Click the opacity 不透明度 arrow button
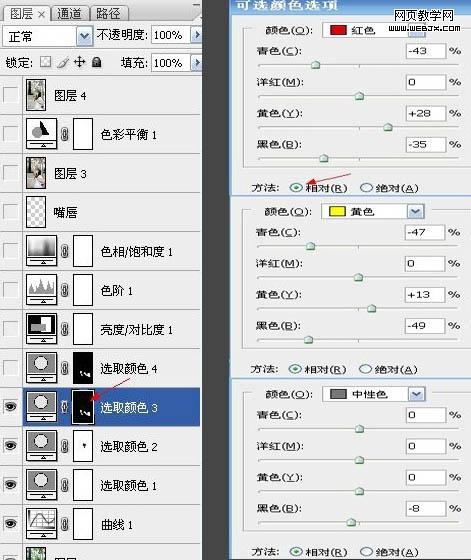The width and height of the screenshot is (471, 560). (x=197, y=35)
